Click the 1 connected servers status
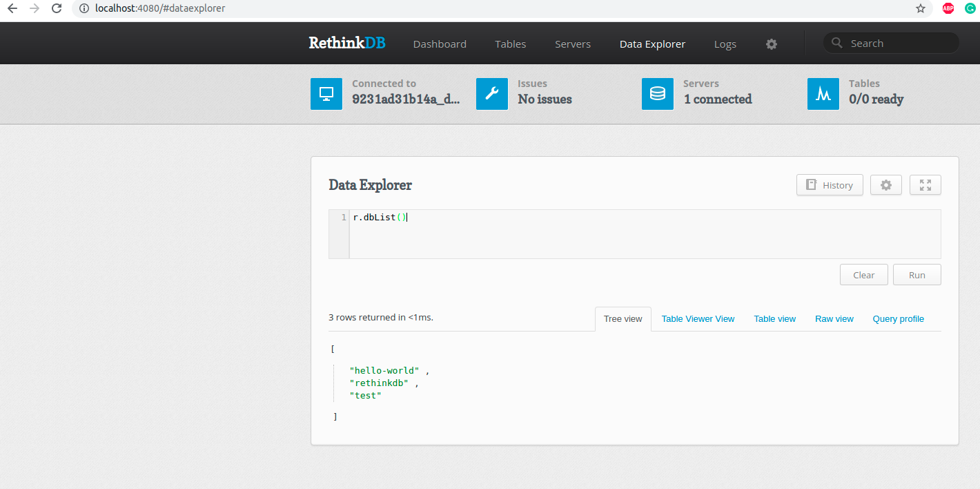This screenshot has height=489, width=980. click(718, 99)
